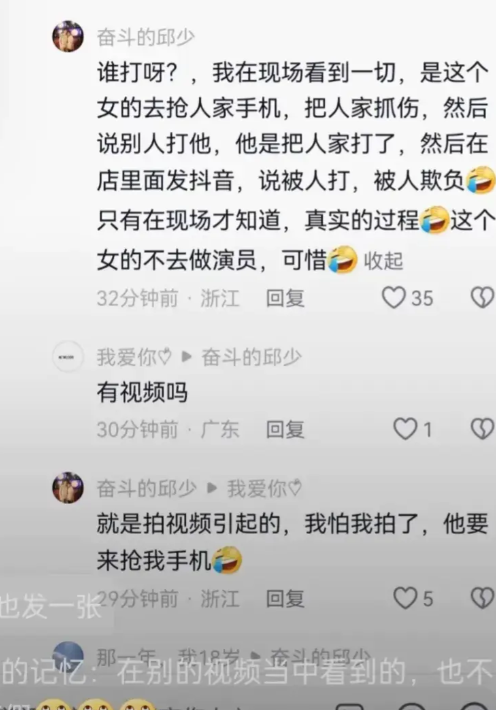Screen dimensions: 496x710
Task: Open 奋斗的邱少 username at top
Action: pyautogui.click(x=146, y=38)
